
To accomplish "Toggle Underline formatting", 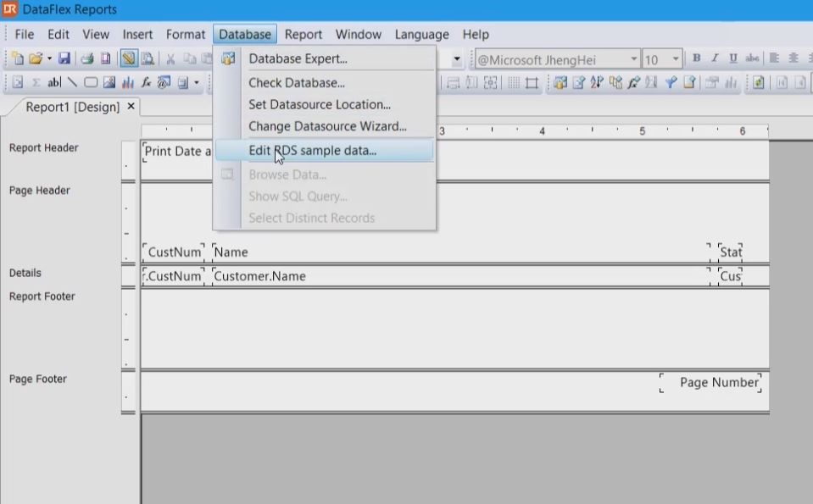I will coord(732,59).
